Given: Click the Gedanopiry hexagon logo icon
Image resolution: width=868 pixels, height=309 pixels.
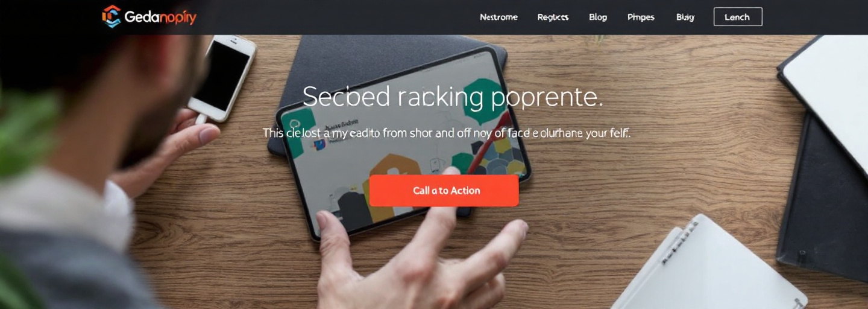Looking at the screenshot, I should click(x=112, y=16).
